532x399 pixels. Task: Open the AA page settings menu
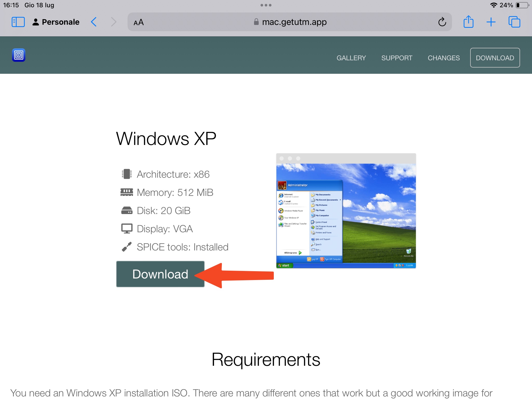pyautogui.click(x=138, y=22)
